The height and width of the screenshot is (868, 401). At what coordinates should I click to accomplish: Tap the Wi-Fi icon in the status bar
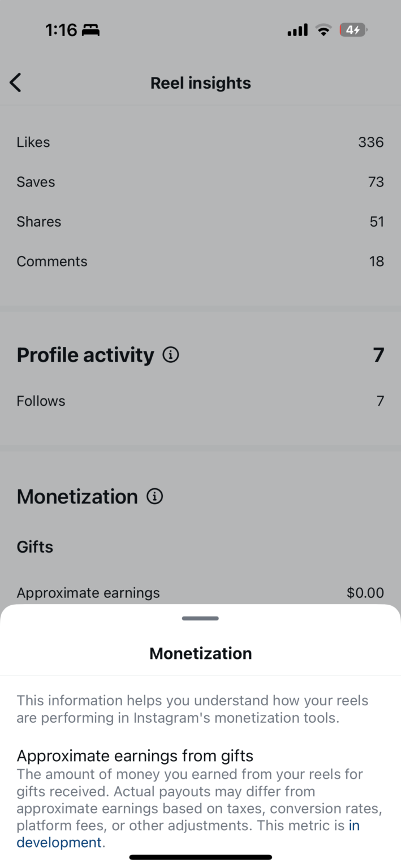323,29
